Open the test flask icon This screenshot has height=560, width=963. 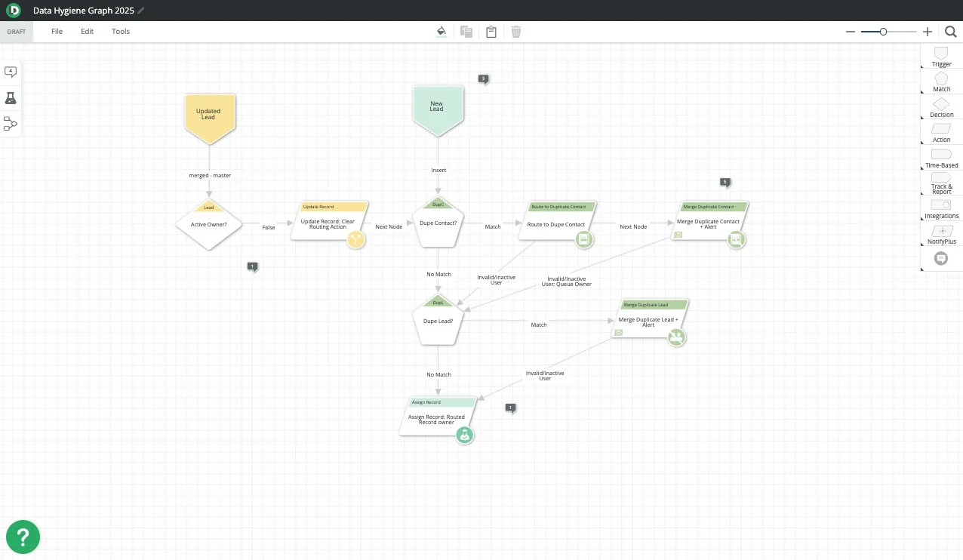click(11, 98)
